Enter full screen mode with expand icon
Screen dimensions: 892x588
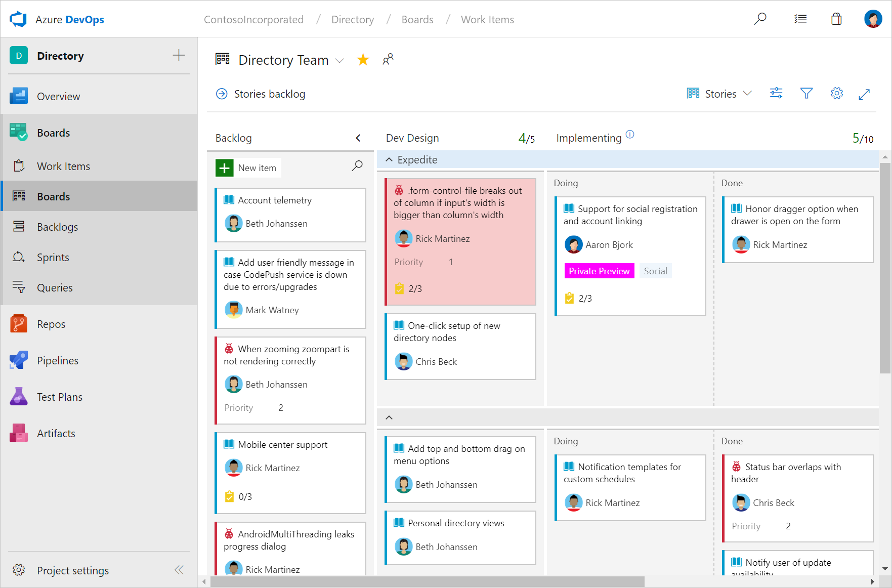click(x=864, y=94)
